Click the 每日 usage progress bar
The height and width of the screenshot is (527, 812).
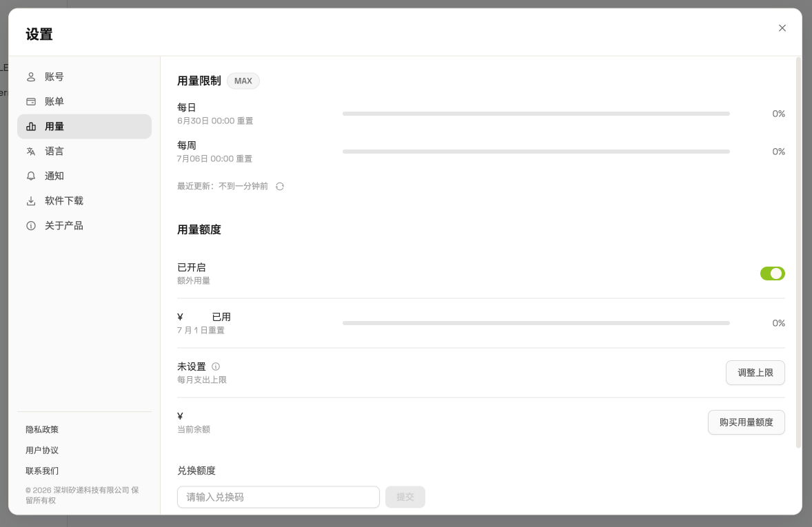(536, 114)
